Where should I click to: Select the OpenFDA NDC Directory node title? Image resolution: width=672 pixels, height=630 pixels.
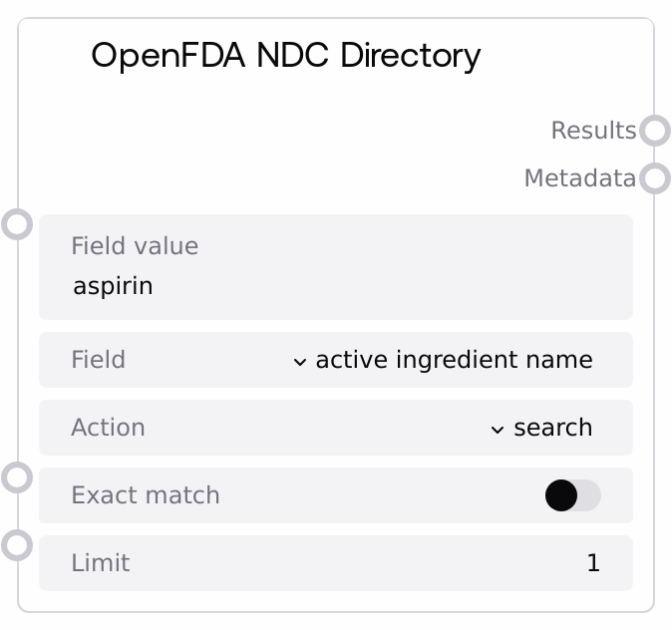coord(285,56)
